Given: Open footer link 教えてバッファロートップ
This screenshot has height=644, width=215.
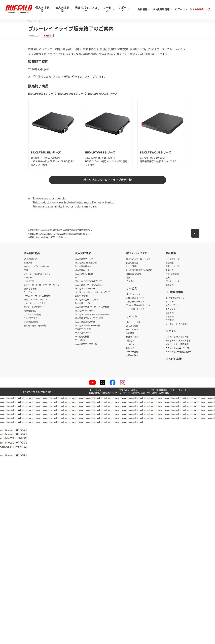Looking at the screenshot, I should (138, 259).
